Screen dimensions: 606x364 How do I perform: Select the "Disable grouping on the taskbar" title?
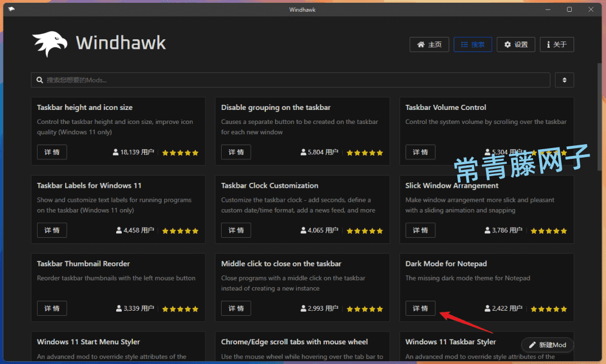point(276,108)
